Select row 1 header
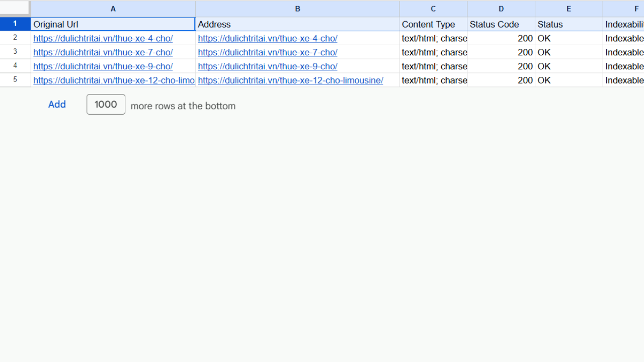 [15, 24]
